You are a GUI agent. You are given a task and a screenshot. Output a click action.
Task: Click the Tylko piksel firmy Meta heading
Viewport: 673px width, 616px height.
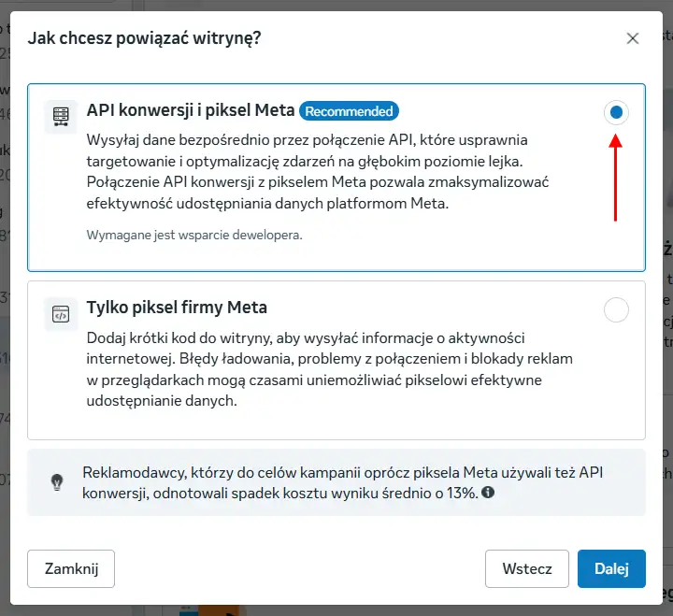[177, 308]
